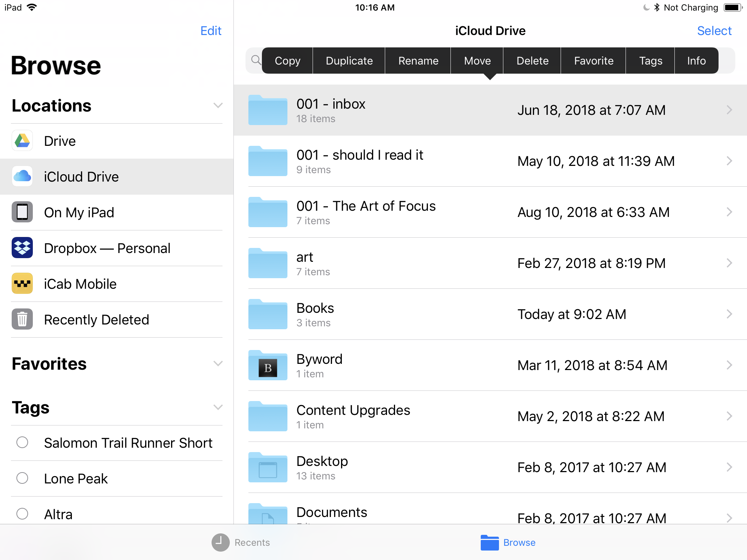The width and height of the screenshot is (747, 560).
Task: Tap the Edit button in sidebar
Action: tap(211, 31)
